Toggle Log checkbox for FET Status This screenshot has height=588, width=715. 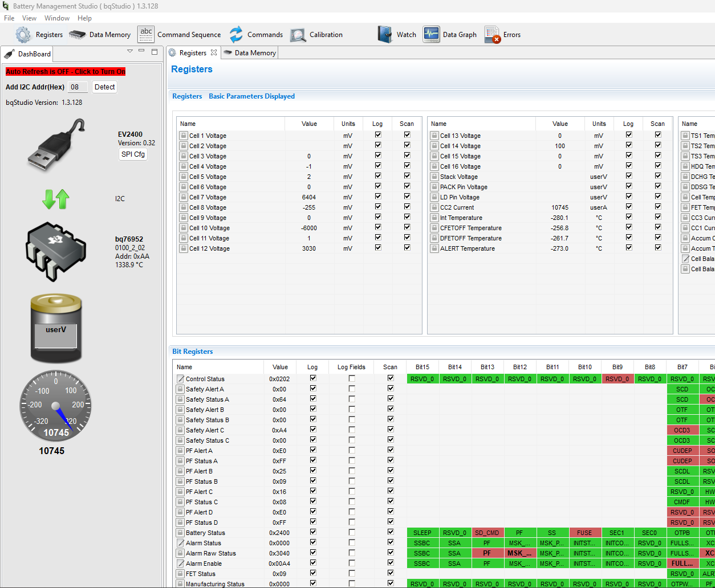click(x=313, y=573)
